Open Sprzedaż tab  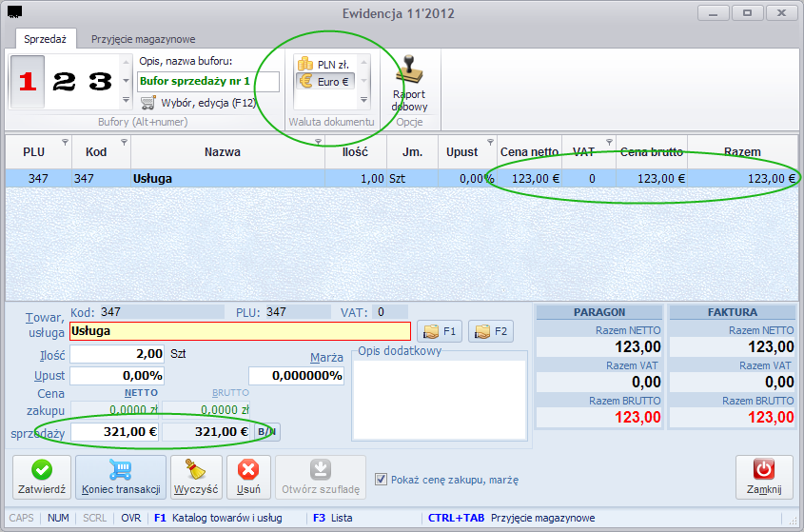[x=45, y=39]
